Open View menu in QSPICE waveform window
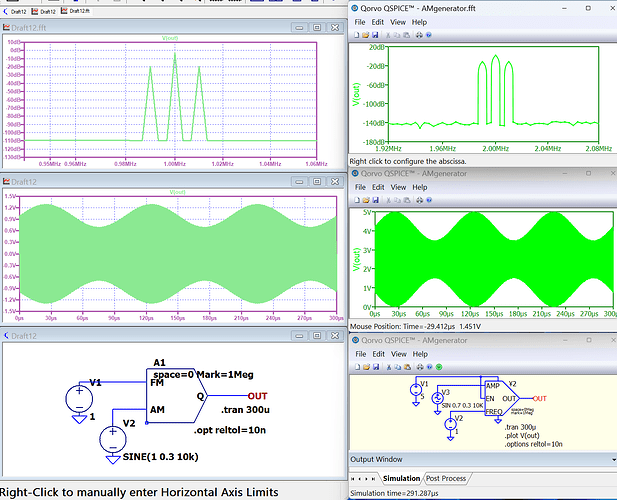The width and height of the screenshot is (617, 500). [x=398, y=187]
